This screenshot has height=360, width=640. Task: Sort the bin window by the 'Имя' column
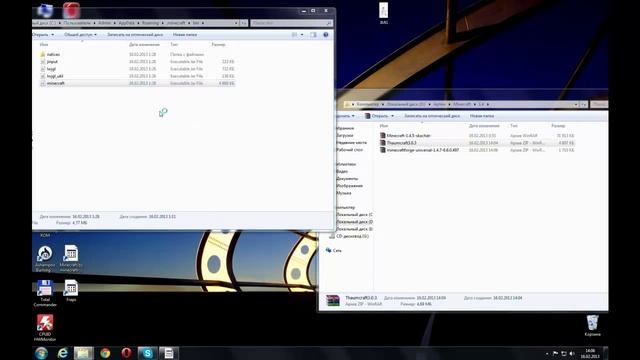(x=44, y=44)
